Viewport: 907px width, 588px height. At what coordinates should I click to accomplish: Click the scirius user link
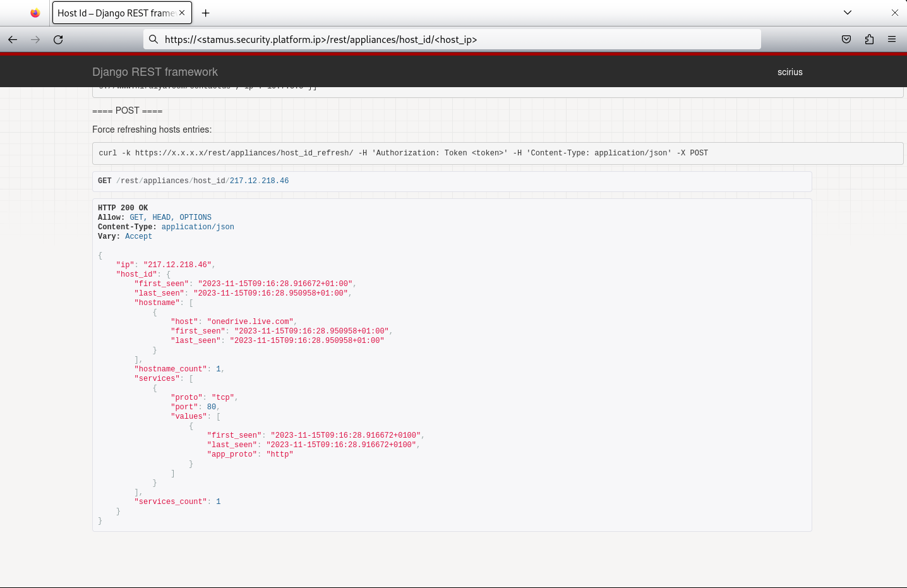[790, 72]
